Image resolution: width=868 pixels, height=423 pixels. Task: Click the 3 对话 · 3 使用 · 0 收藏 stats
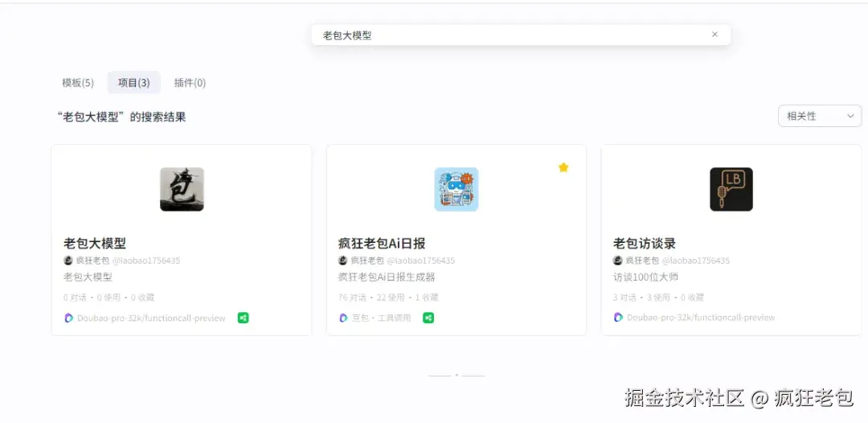tap(658, 298)
